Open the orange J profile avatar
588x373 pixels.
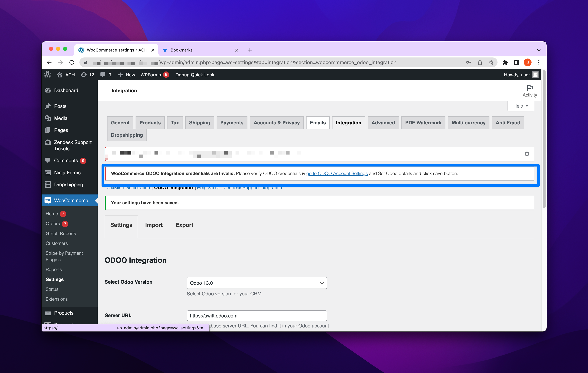tap(527, 62)
